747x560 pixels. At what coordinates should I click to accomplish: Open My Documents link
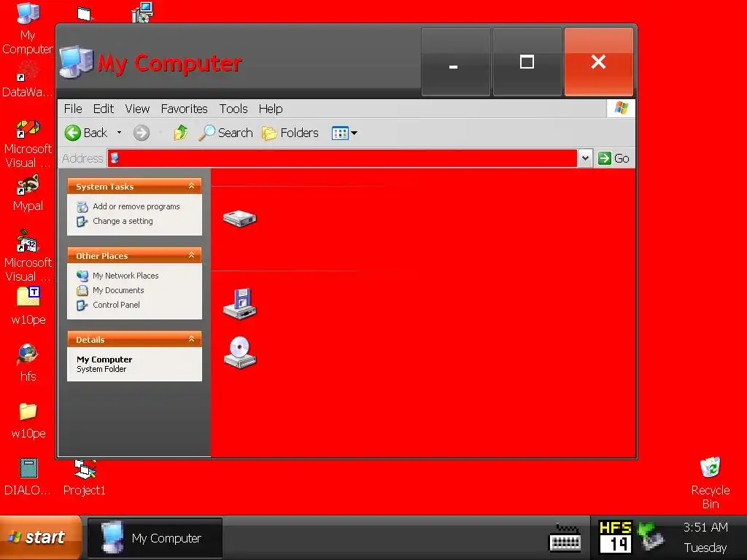click(x=118, y=290)
